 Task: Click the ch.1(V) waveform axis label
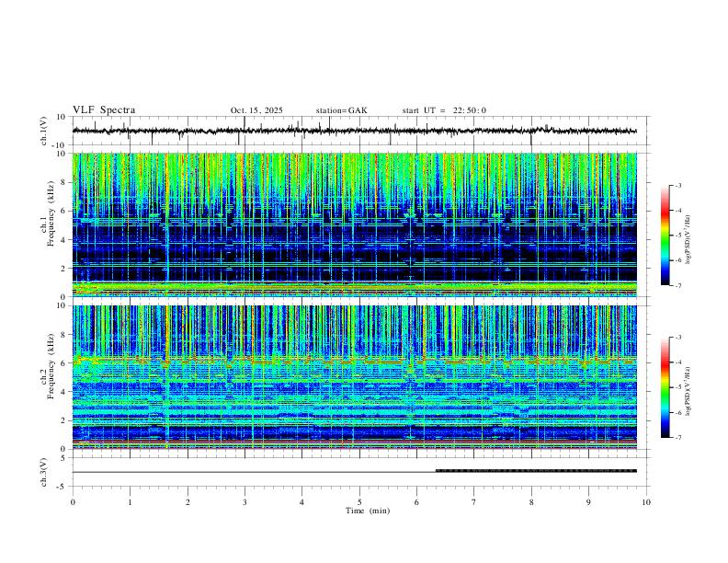click(x=44, y=131)
